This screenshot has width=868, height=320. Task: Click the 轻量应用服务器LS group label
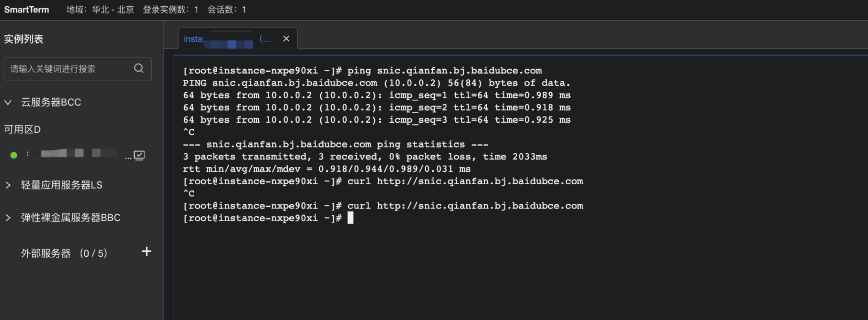coord(62,185)
